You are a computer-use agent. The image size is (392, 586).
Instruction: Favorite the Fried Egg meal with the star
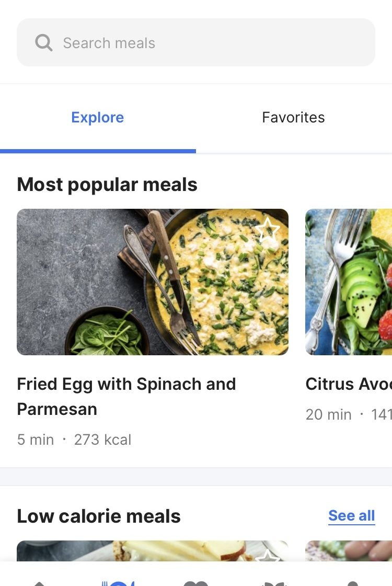pos(268,229)
